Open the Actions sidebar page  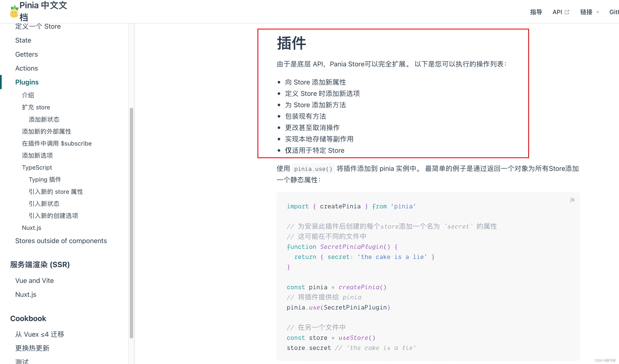coord(27,68)
